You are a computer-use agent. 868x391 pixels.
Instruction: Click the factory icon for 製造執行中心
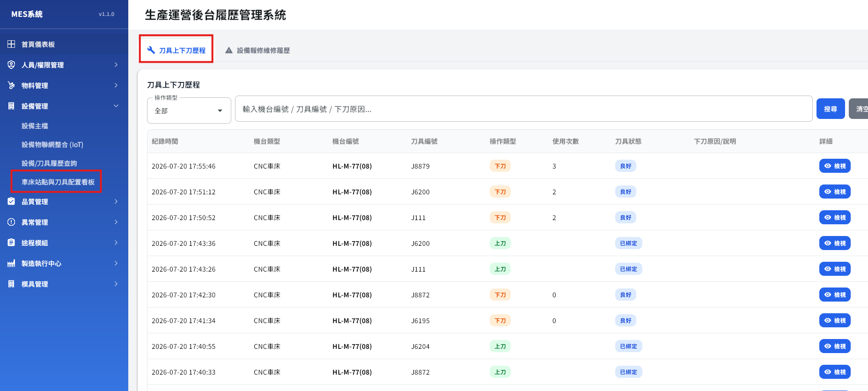tap(11, 263)
